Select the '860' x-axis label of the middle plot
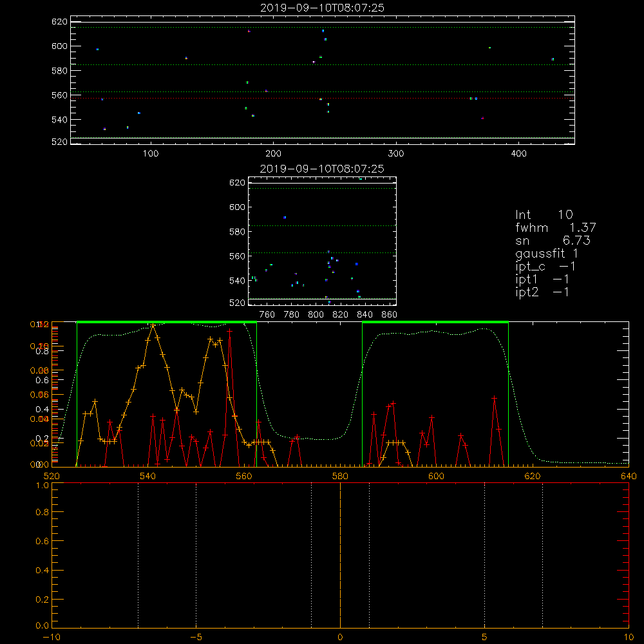The height and width of the screenshot is (644, 644). (390, 315)
